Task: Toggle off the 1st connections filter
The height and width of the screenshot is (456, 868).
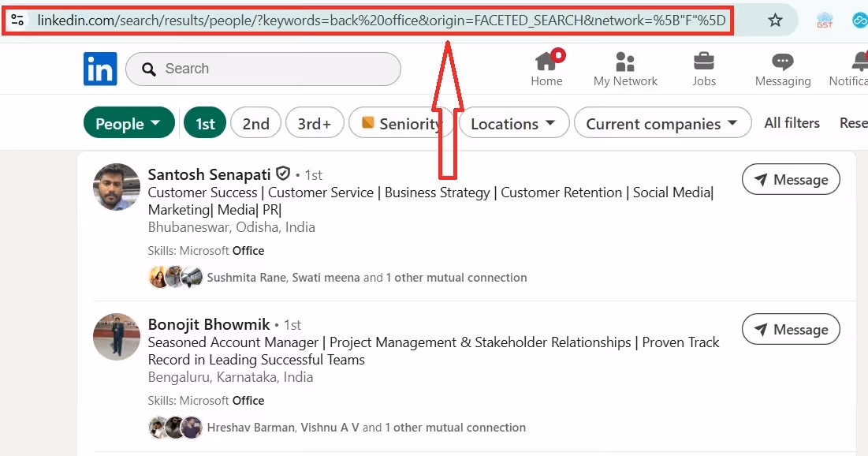Action: click(205, 123)
